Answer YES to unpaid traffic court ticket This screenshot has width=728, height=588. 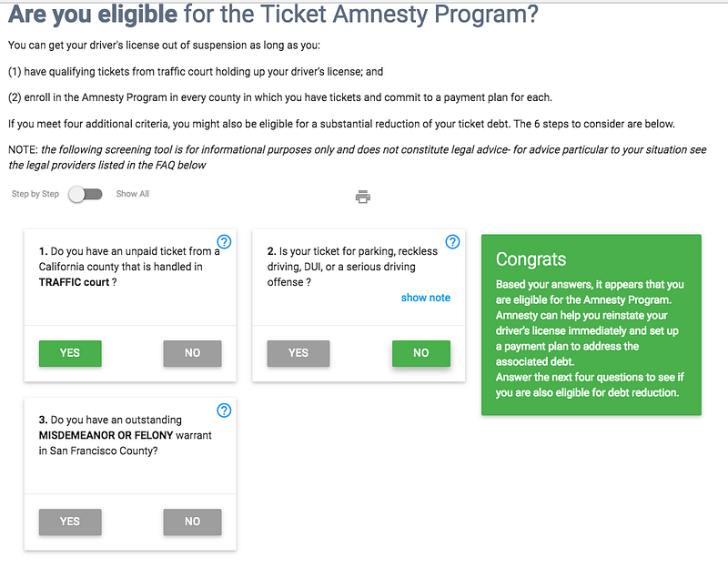pos(70,353)
